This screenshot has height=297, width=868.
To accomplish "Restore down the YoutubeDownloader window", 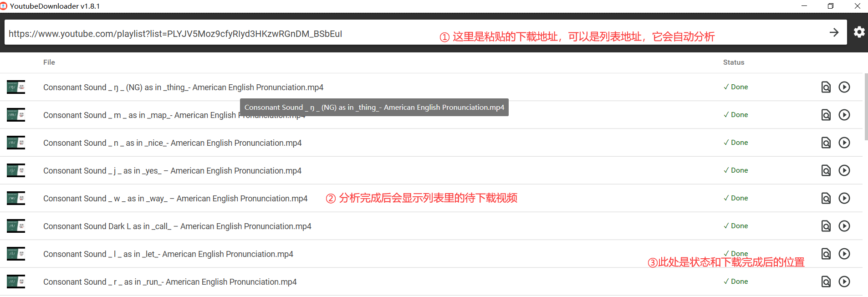I will point(831,6).
